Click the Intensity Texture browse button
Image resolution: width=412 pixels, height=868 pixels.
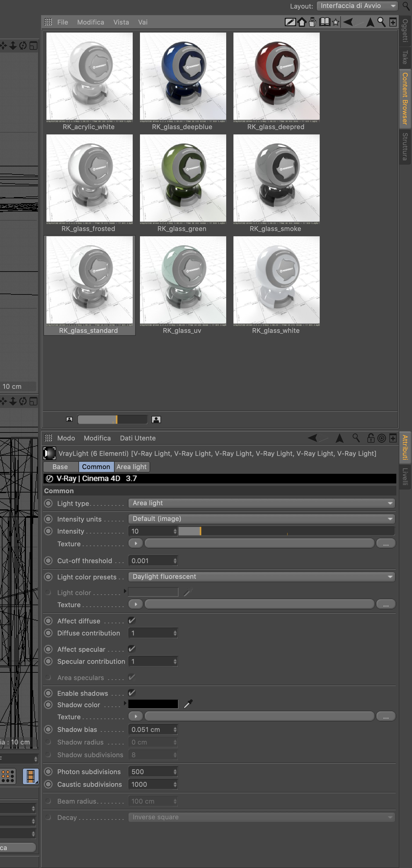pos(386,543)
